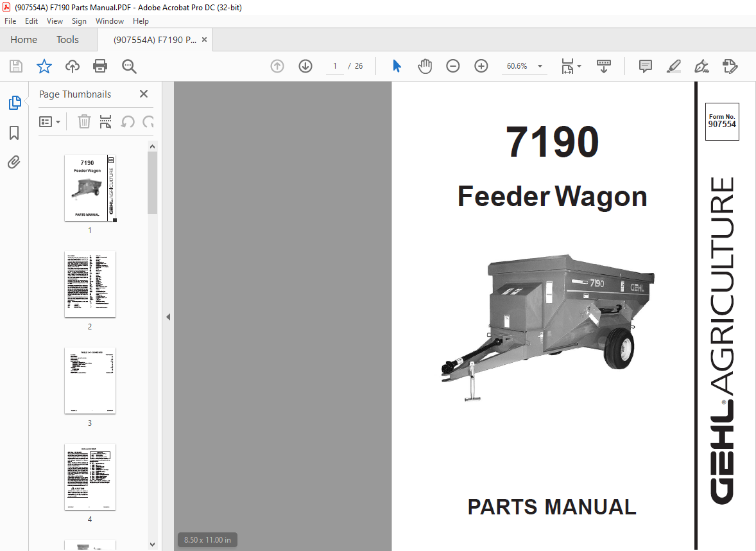Open the Sign menu
This screenshot has height=551, width=756.
click(x=79, y=21)
